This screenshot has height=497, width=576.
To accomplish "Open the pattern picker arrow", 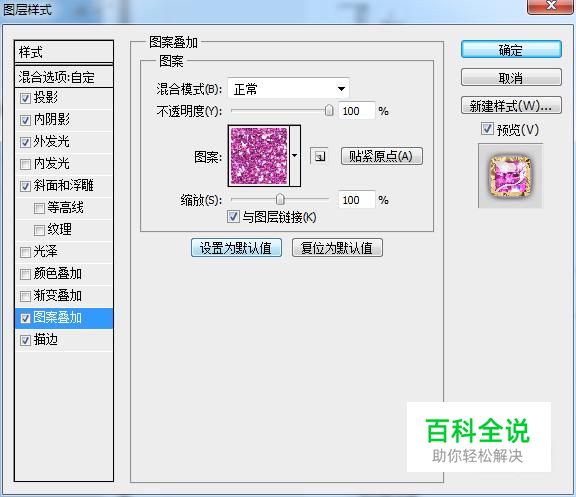I will (x=295, y=156).
